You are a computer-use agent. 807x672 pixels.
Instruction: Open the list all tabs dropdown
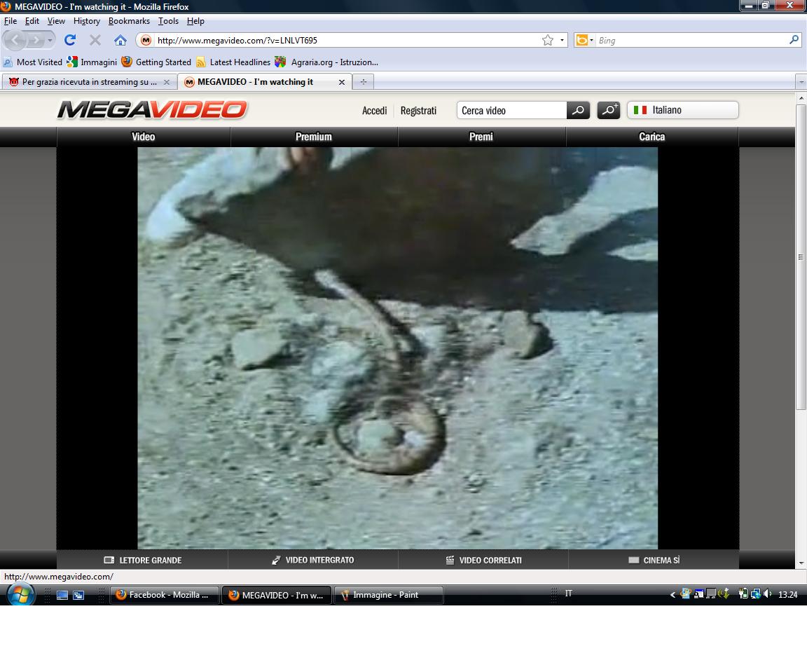(801, 82)
